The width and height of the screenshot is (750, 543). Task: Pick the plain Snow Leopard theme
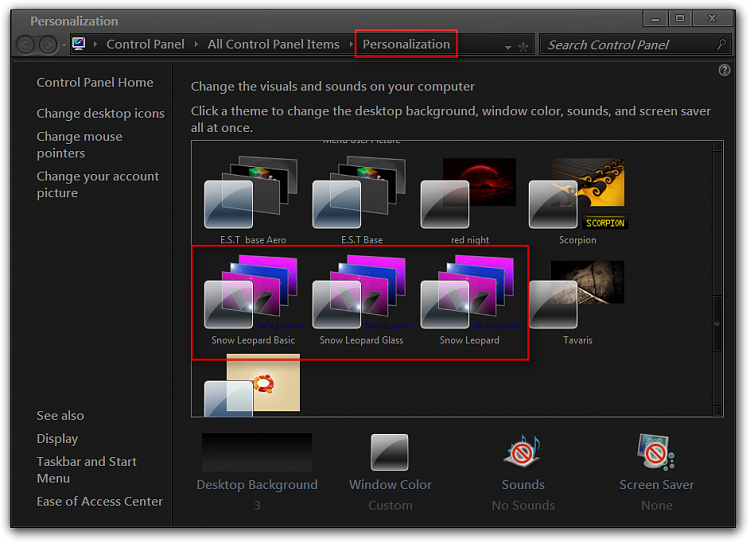(469, 300)
